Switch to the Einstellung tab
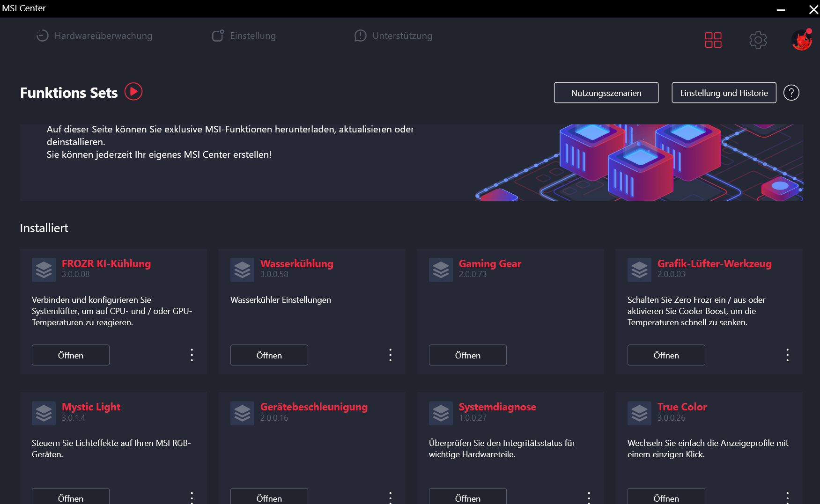The image size is (820, 504). coord(244,36)
